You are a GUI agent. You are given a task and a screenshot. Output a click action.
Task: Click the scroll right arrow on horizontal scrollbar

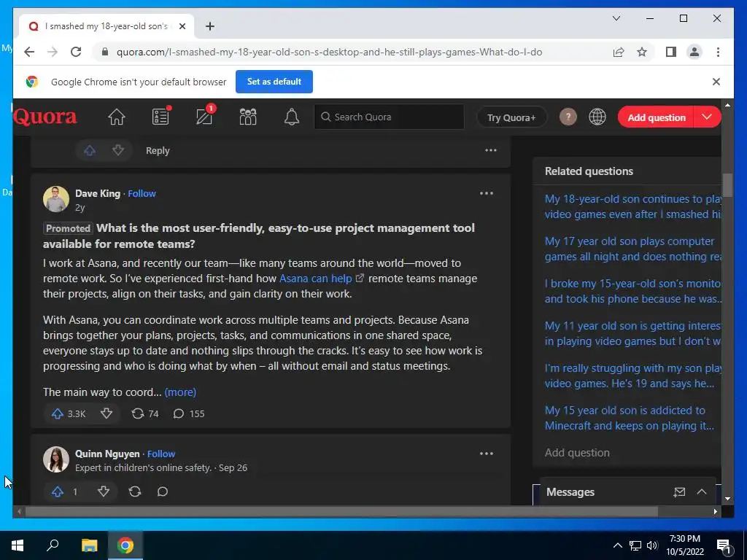coord(715,511)
